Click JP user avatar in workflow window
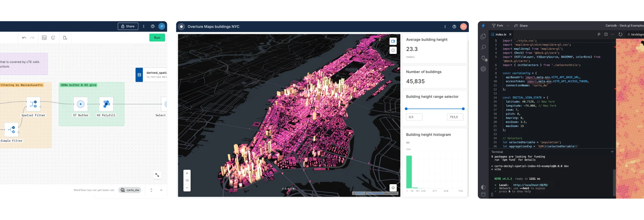Screen dimensions: 644x220 (x=162, y=26)
